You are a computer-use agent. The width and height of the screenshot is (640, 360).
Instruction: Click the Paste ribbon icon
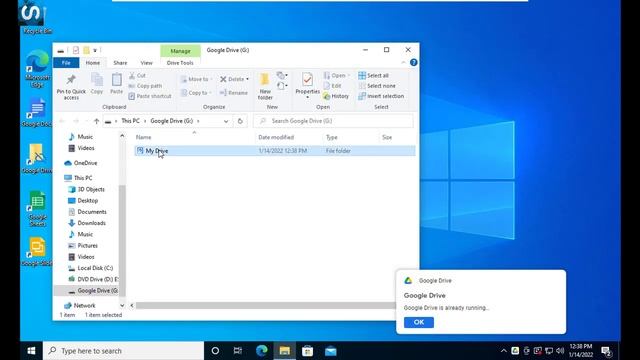coord(116,84)
